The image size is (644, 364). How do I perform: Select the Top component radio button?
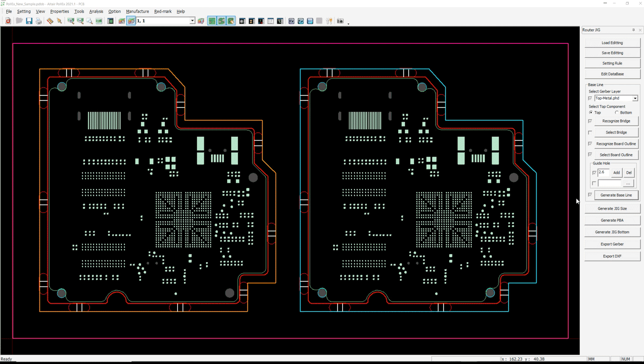point(591,113)
